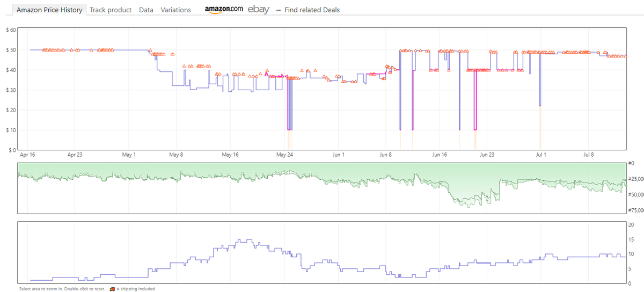644x292 pixels.
Task: Click the $ 40 price axis label
Action: pos(11,70)
